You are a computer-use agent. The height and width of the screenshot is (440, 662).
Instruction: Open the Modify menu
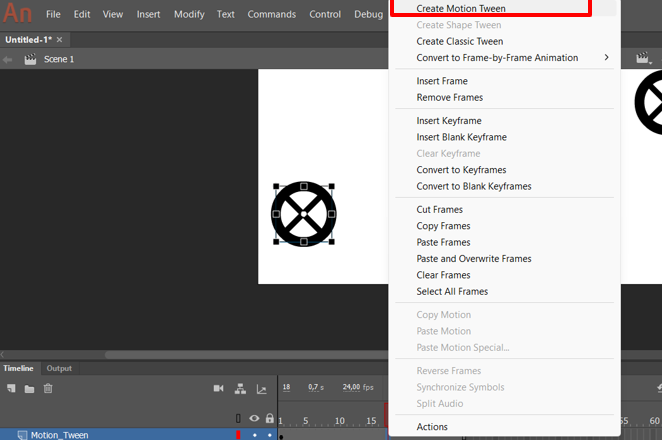point(189,14)
